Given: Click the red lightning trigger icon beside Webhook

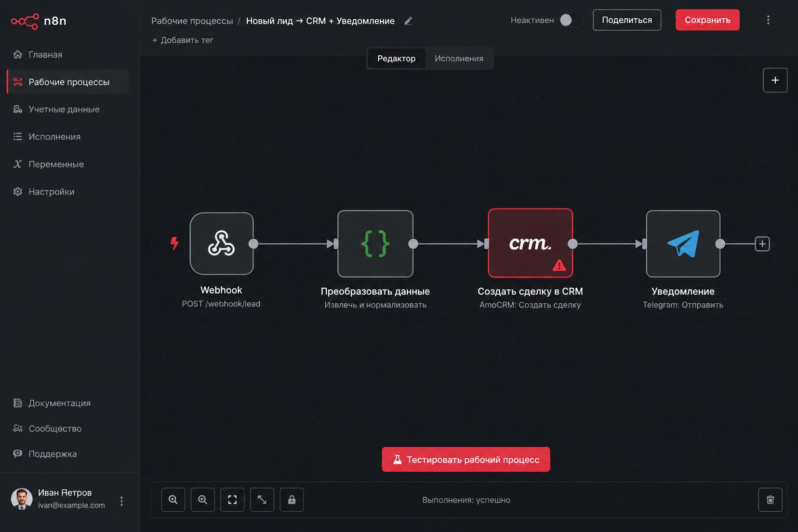Looking at the screenshot, I should (x=175, y=243).
